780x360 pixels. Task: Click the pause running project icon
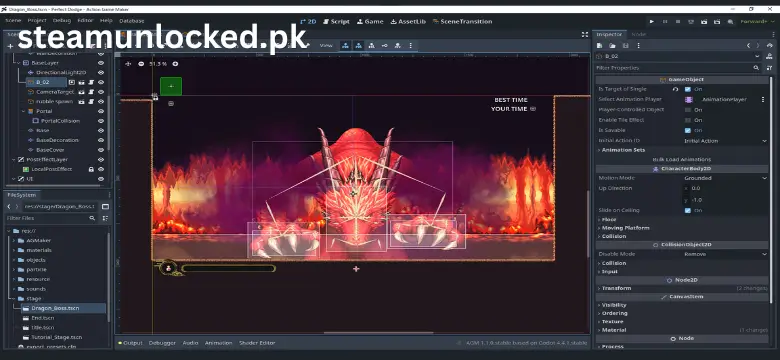click(665, 21)
